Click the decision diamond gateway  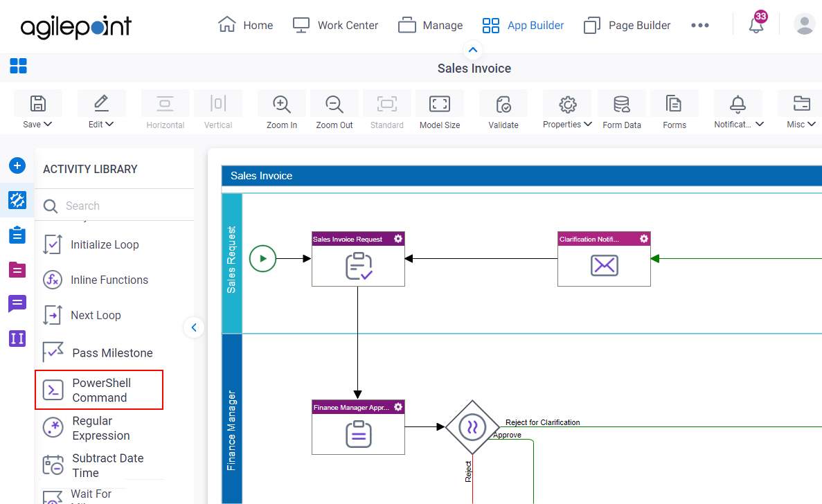pyautogui.click(x=472, y=427)
